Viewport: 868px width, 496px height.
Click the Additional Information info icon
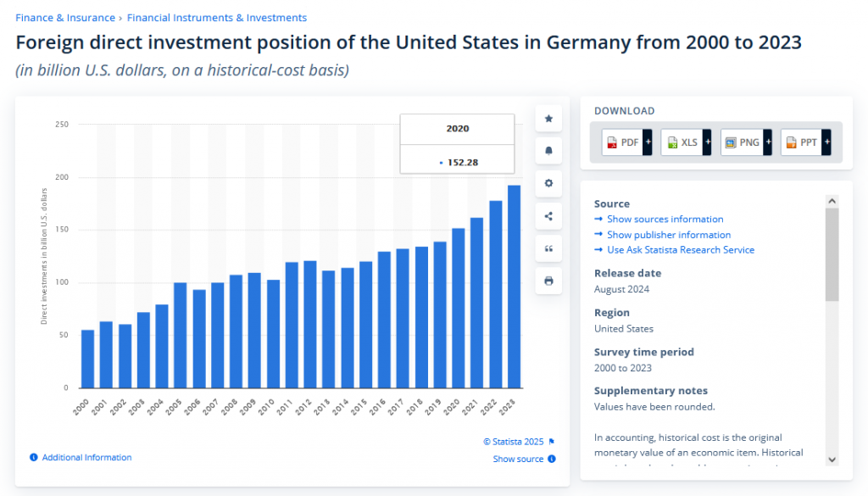tap(34, 458)
